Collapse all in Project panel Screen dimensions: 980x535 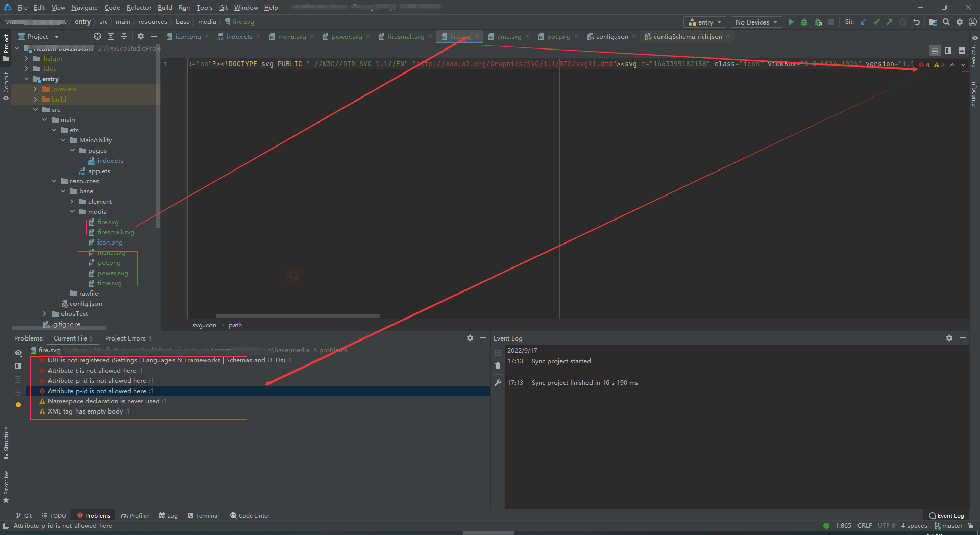[124, 36]
